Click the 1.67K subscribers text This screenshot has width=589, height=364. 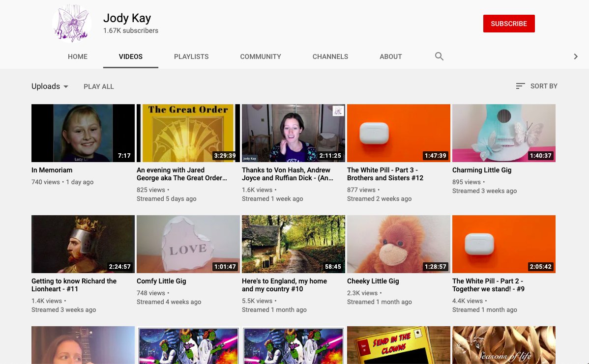[x=131, y=31]
